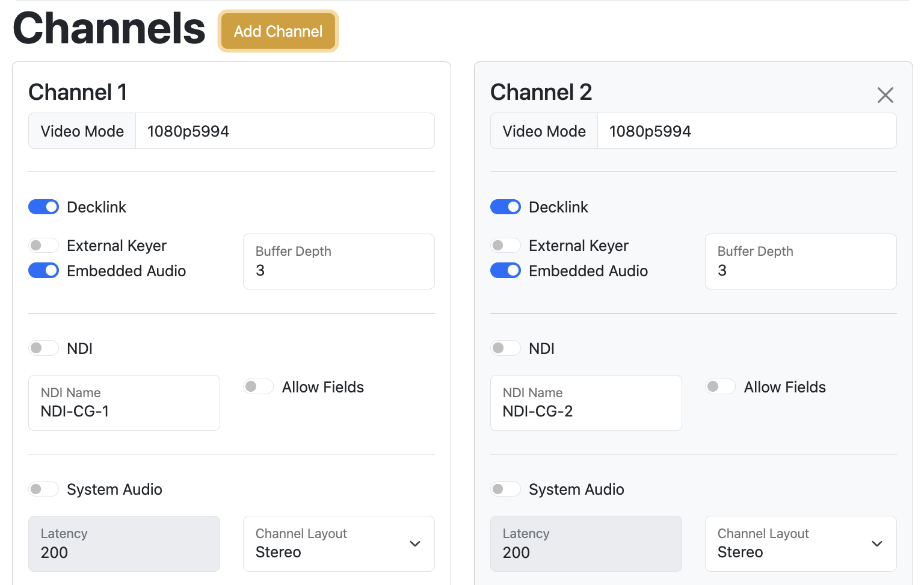
Task: Toggle Allow Fields in Channel 1
Action: pyautogui.click(x=259, y=386)
